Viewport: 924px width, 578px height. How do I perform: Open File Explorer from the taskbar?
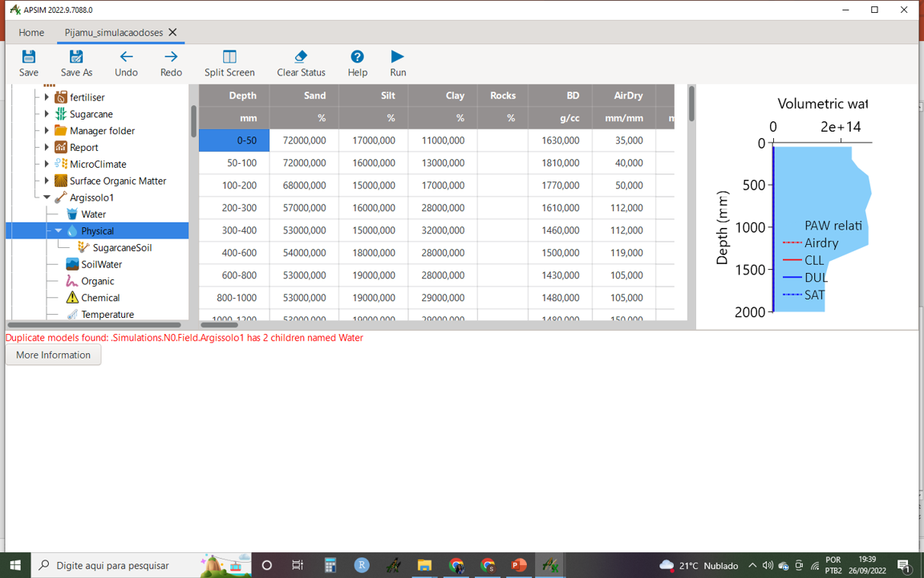coord(424,565)
